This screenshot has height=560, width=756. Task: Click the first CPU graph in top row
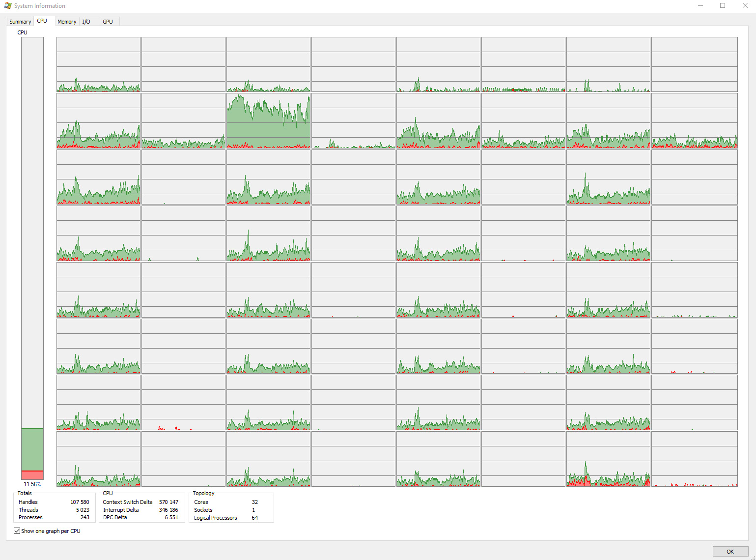(98, 64)
